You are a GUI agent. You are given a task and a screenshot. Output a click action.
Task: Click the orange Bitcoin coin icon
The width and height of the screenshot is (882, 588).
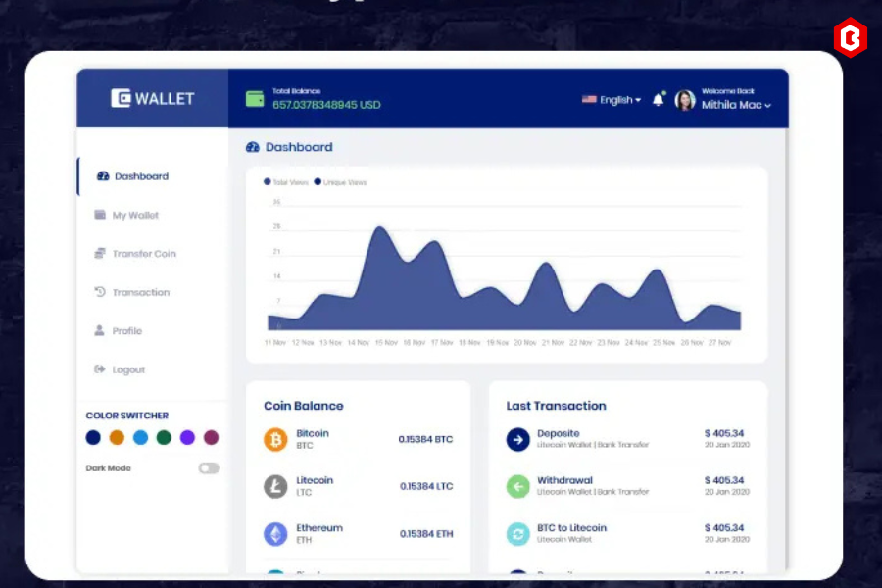(x=275, y=439)
